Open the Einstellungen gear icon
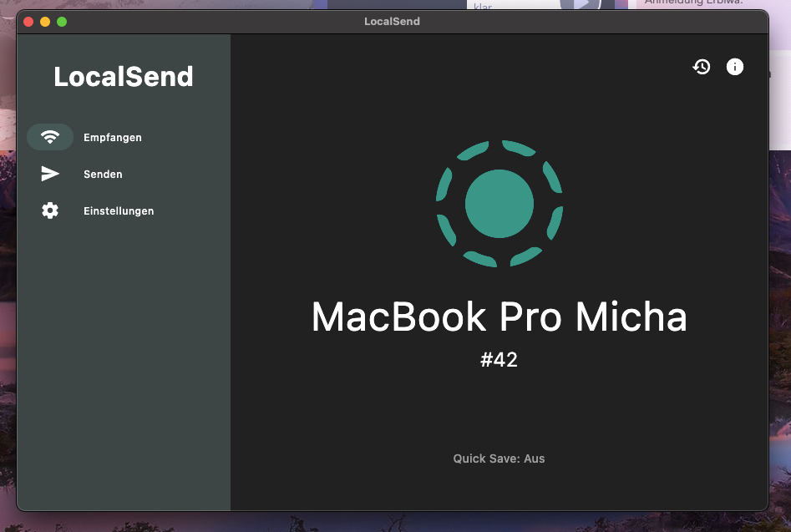This screenshot has height=532, width=791. (50, 210)
